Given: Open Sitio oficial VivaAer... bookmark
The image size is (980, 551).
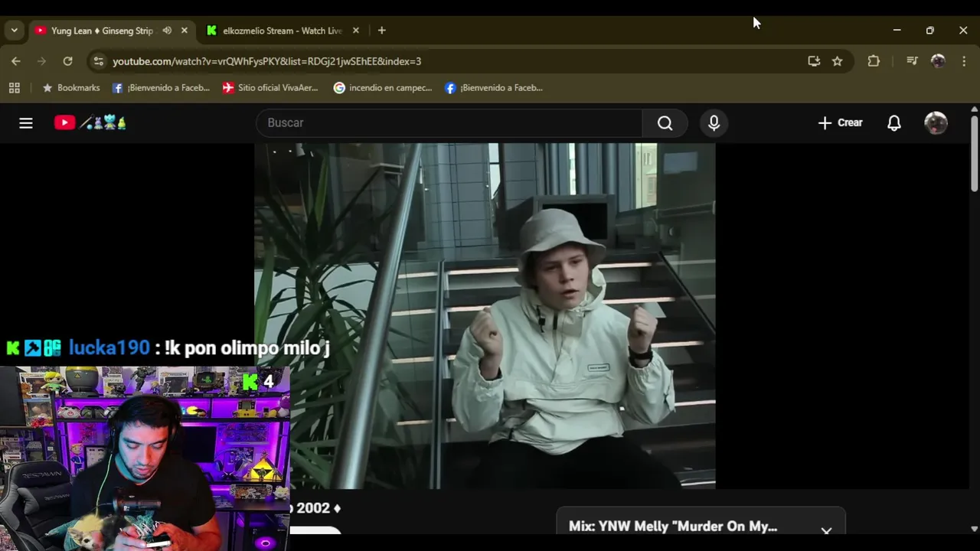Looking at the screenshot, I should tap(270, 88).
